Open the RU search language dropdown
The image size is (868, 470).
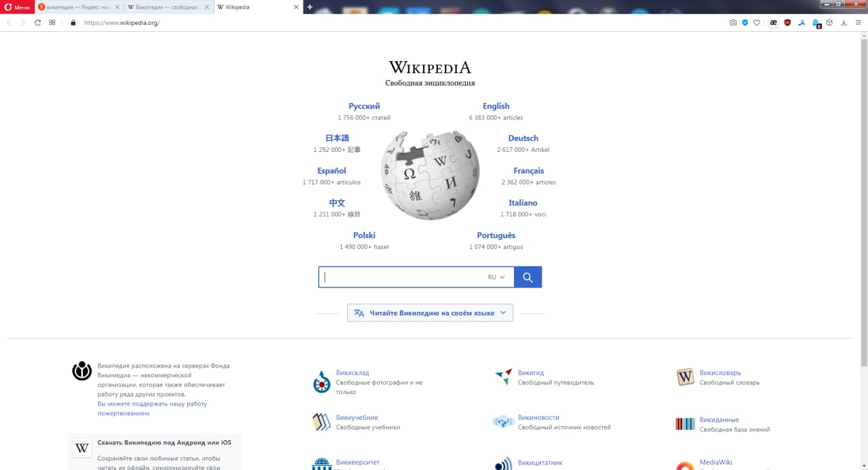point(496,277)
